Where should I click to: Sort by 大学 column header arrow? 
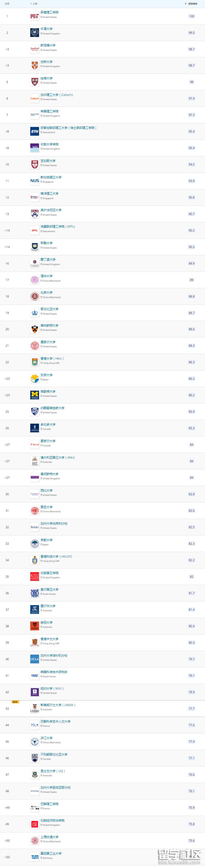tap(31, 4)
